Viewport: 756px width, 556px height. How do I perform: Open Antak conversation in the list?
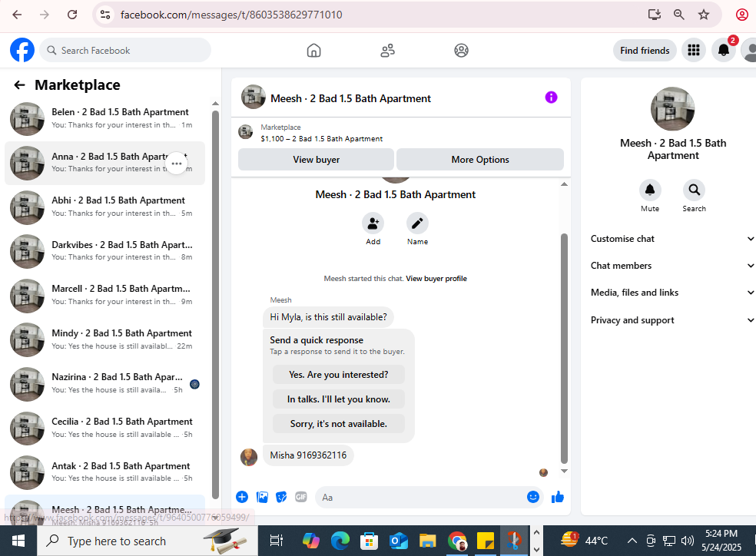pos(104,472)
